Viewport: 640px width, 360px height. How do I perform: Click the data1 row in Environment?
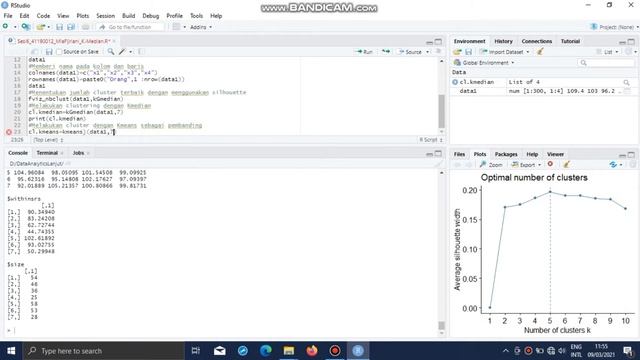(x=543, y=91)
